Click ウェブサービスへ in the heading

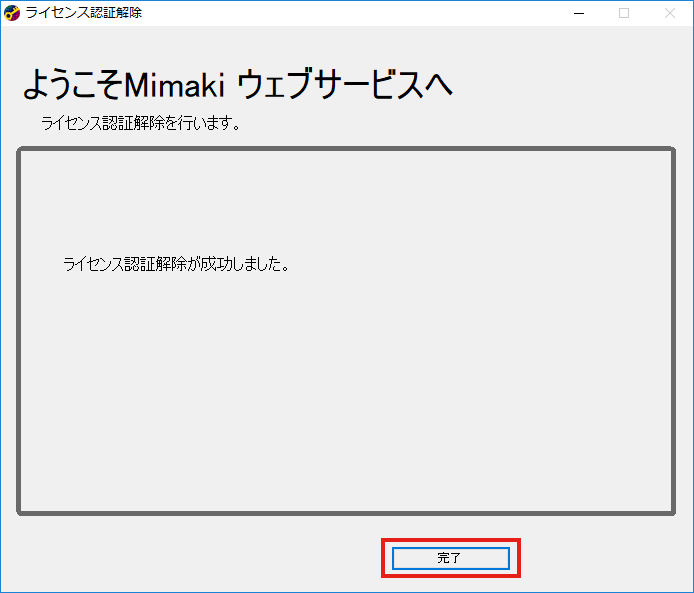tap(345, 86)
